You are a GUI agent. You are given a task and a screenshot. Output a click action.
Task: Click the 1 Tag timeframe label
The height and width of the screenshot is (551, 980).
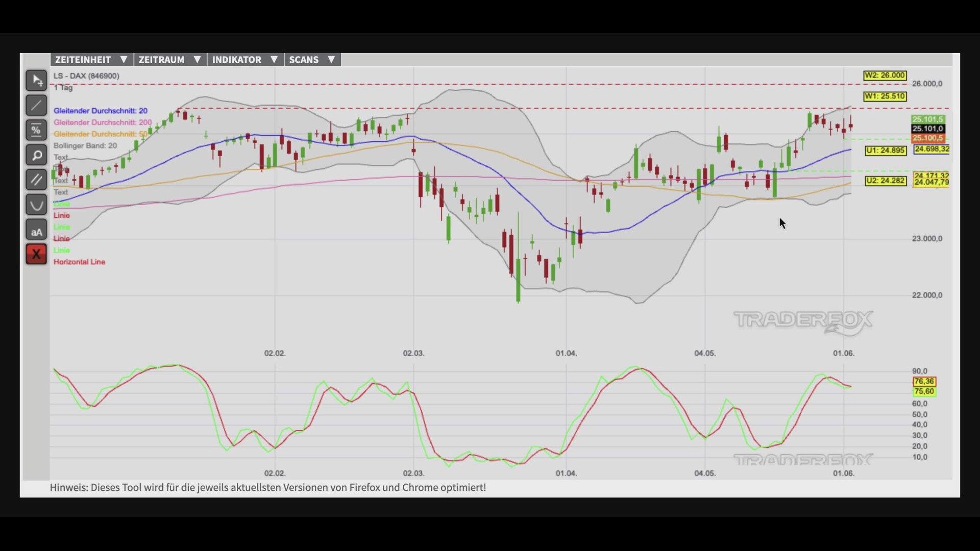point(63,88)
